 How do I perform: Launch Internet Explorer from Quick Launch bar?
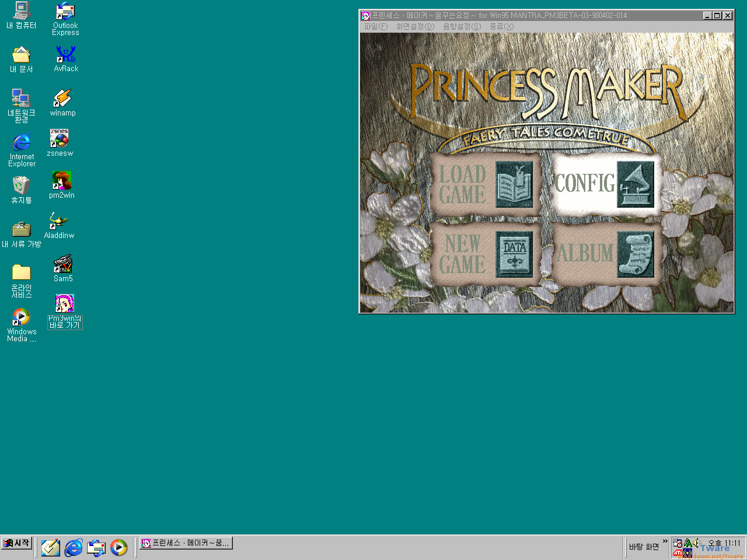[x=74, y=547]
